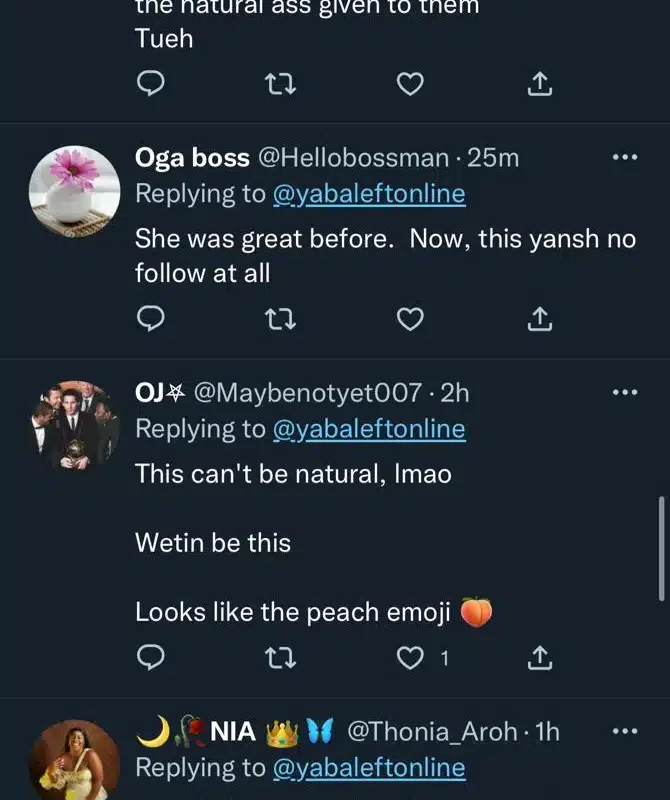Open more options for NIA's tweet
670x800 pixels.
(x=624, y=731)
